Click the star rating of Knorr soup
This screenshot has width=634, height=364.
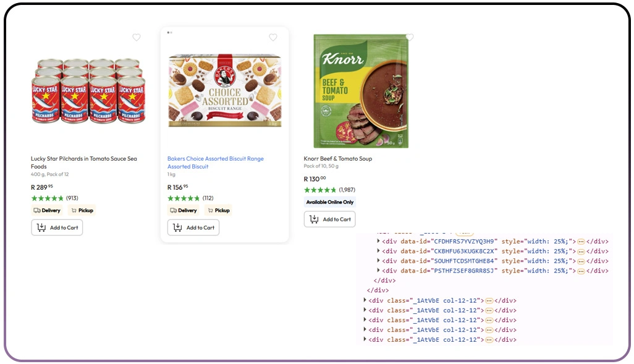[320, 190]
